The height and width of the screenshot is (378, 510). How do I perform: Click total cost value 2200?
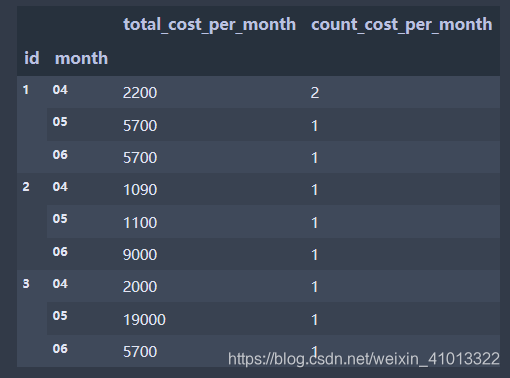click(x=140, y=93)
